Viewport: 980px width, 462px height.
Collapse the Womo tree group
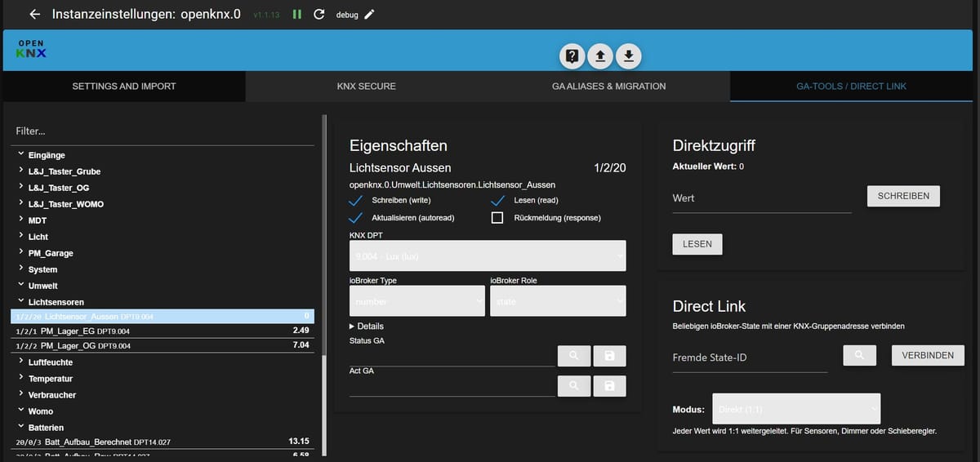pos(21,411)
